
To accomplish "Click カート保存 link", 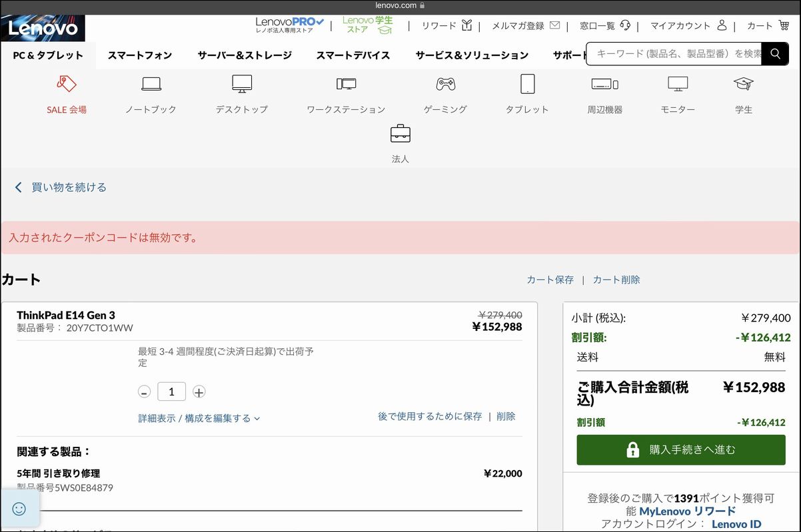I will (550, 280).
